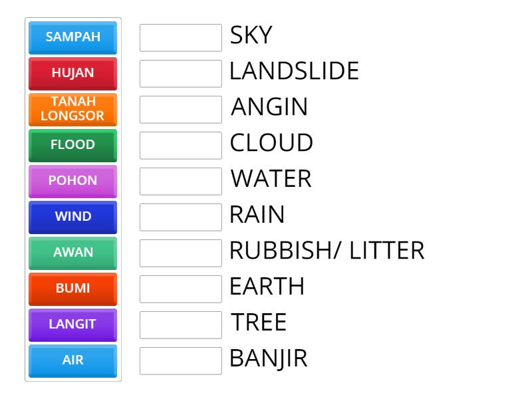The height and width of the screenshot is (399, 532).
Task: Click the answer box beside SKY
Action: (x=180, y=38)
